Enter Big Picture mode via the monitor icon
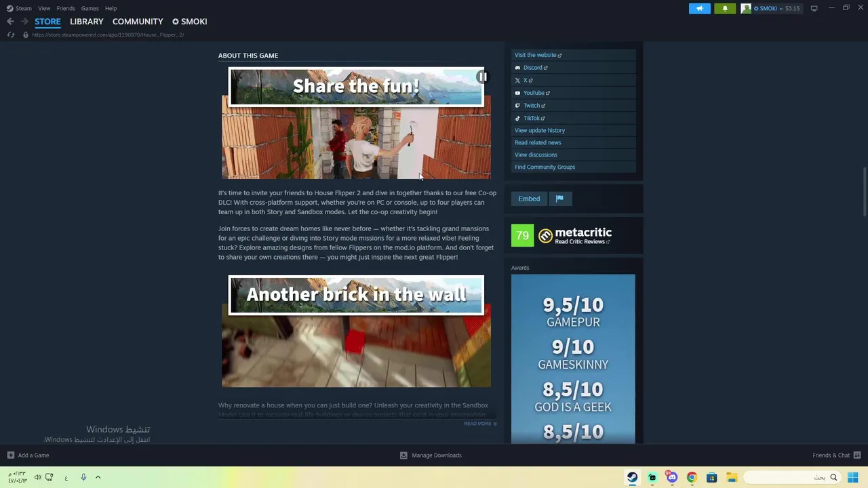This screenshot has width=868, height=488. pos(814,8)
